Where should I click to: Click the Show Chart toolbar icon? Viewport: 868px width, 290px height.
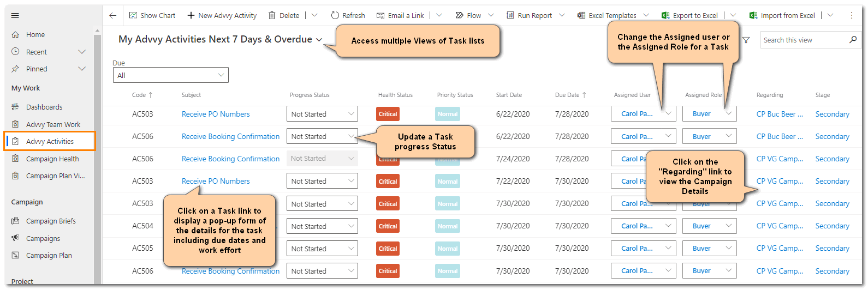point(133,16)
